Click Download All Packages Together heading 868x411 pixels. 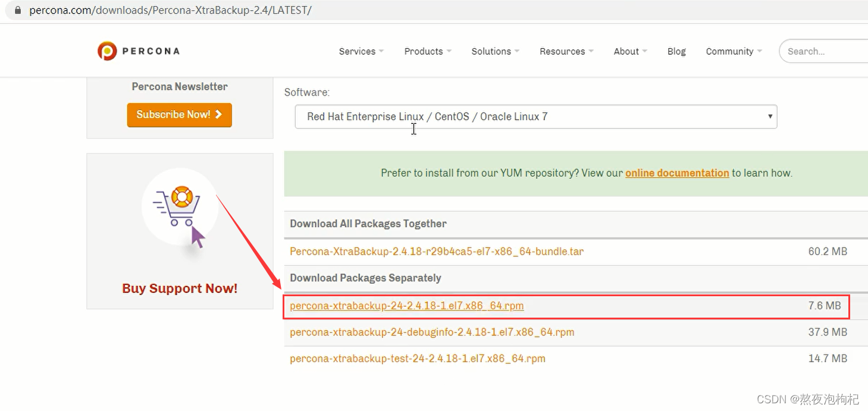[368, 224]
